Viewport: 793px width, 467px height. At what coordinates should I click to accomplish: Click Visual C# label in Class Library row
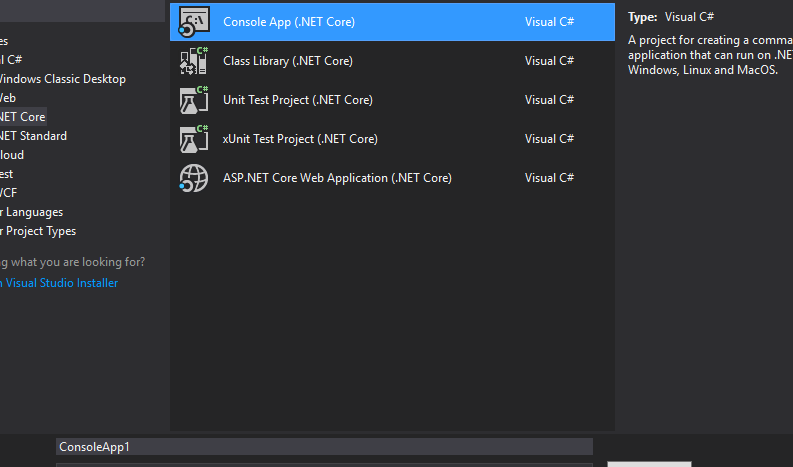549,61
